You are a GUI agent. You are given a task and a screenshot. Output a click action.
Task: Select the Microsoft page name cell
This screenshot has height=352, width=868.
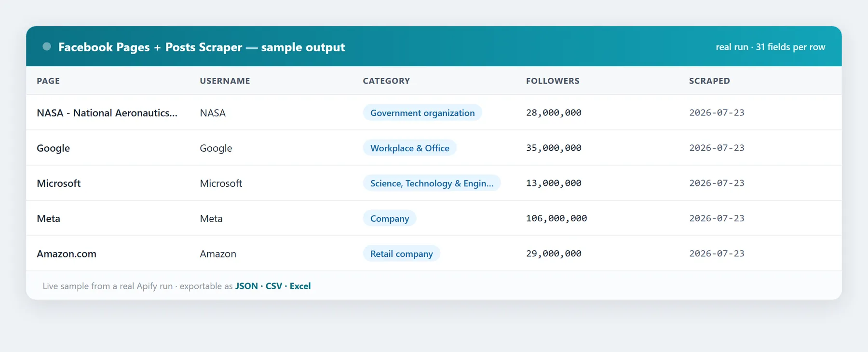pyautogui.click(x=58, y=183)
